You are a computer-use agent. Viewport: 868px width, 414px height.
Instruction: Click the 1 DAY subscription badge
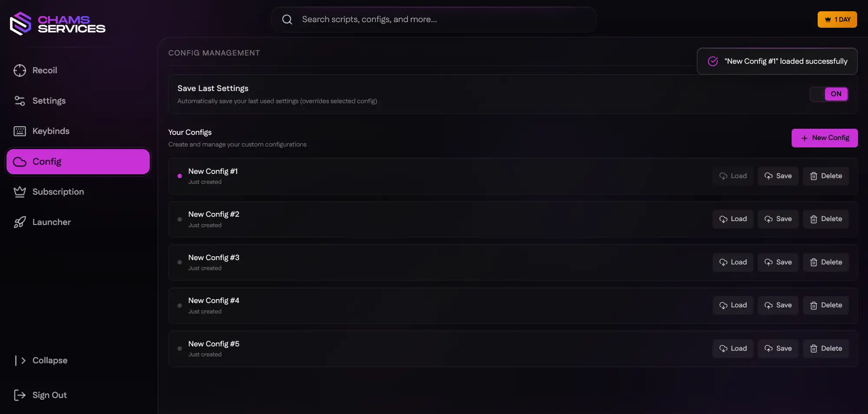point(837,20)
